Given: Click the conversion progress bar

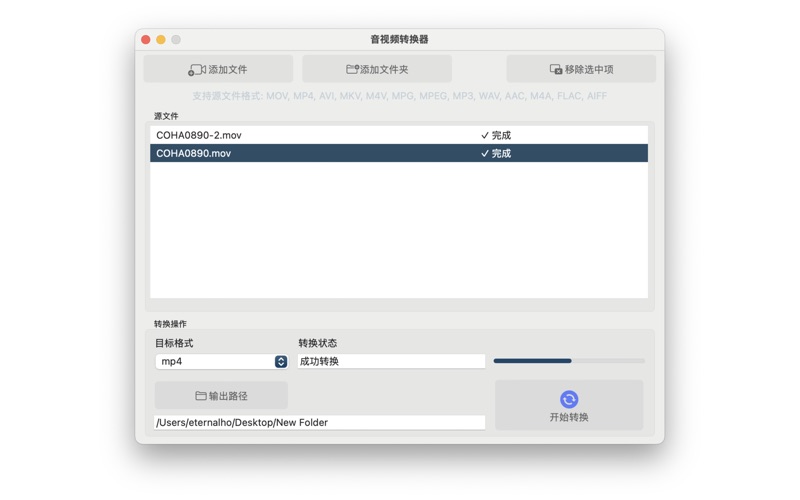Looking at the screenshot, I should 568,361.
